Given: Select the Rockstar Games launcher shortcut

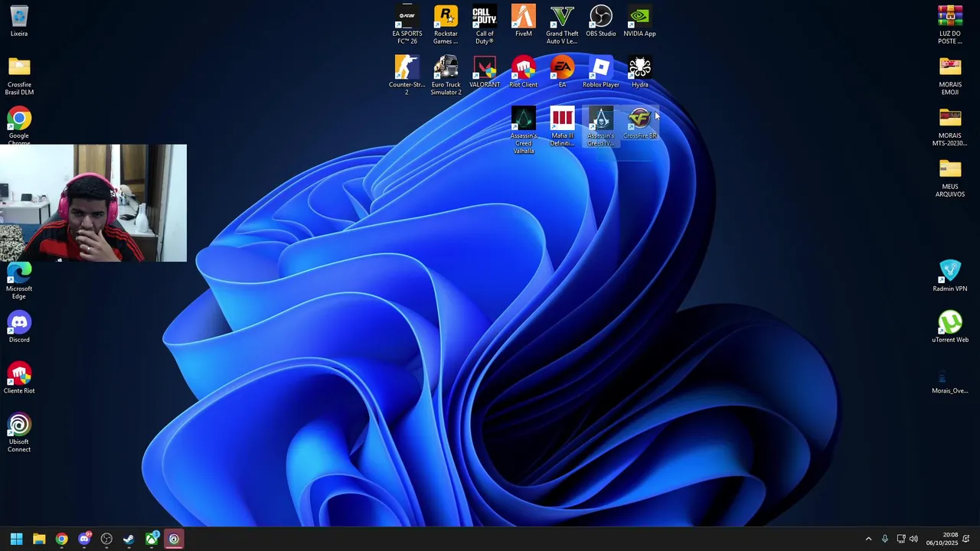Looking at the screenshot, I should 446,24.
